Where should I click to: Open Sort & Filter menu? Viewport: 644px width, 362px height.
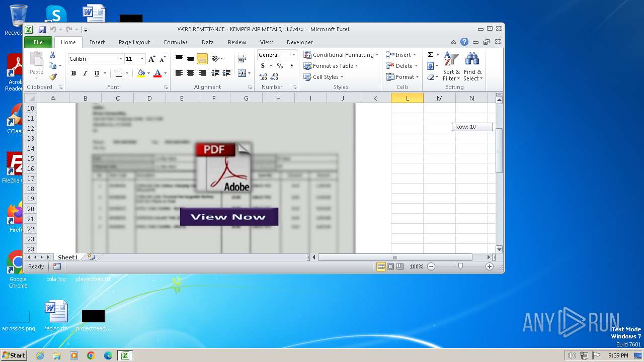pyautogui.click(x=451, y=66)
